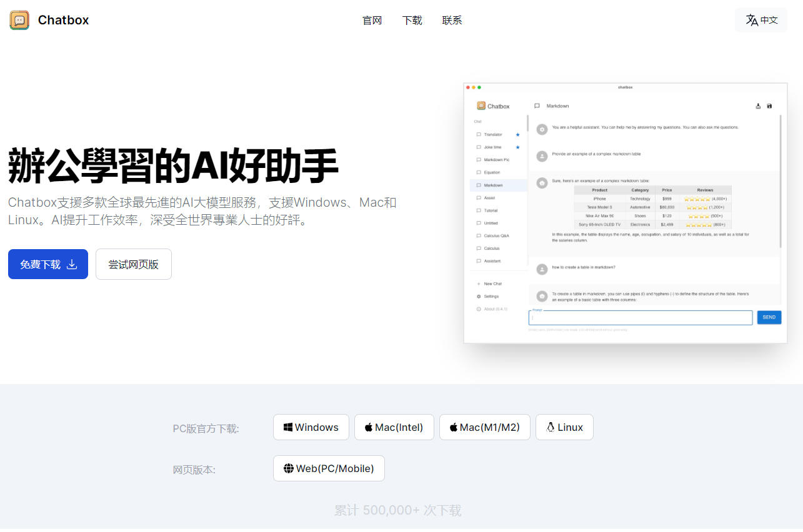803x532 pixels.
Task: Open the Assist chat in the preview
Action: coord(498,198)
